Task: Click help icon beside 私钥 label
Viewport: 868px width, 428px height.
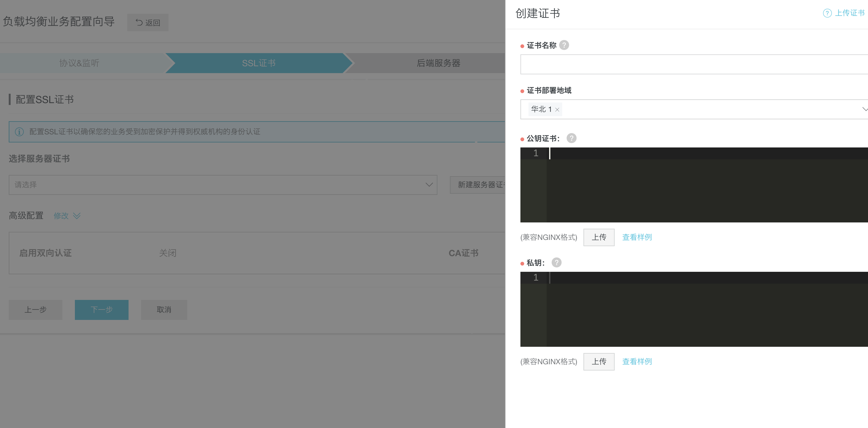Action: pyautogui.click(x=556, y=262)
